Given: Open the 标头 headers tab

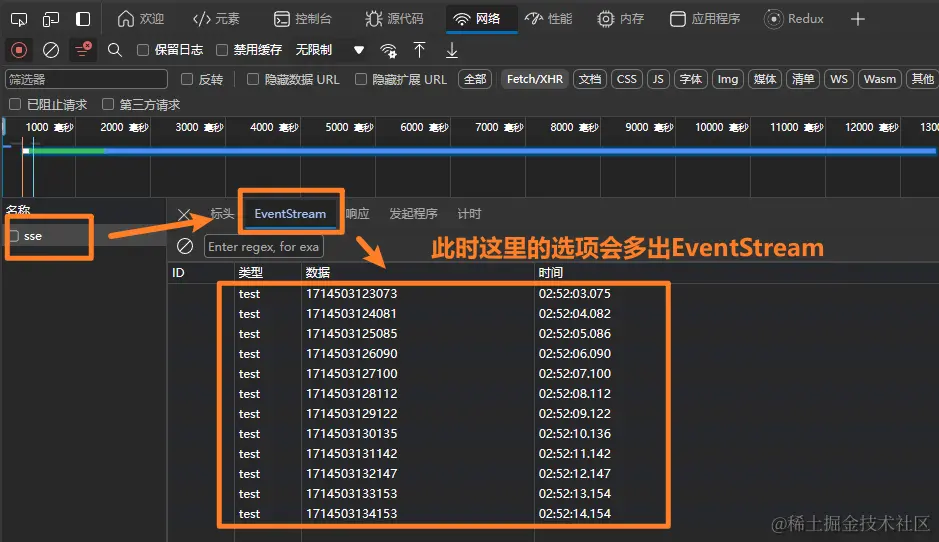Looking at the screenshot, I should click(222, 214).
